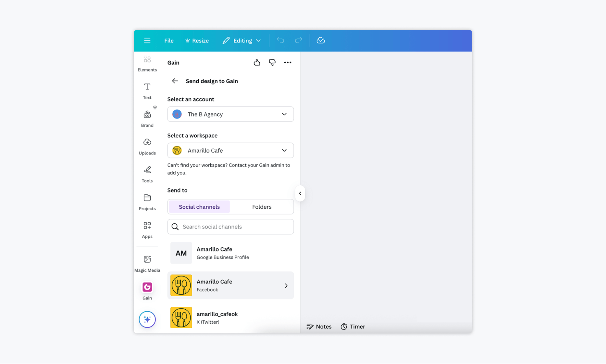The image size is (606, 364).
Task: Collapse the side panel with the chevron
Action: tap(300, 193)
